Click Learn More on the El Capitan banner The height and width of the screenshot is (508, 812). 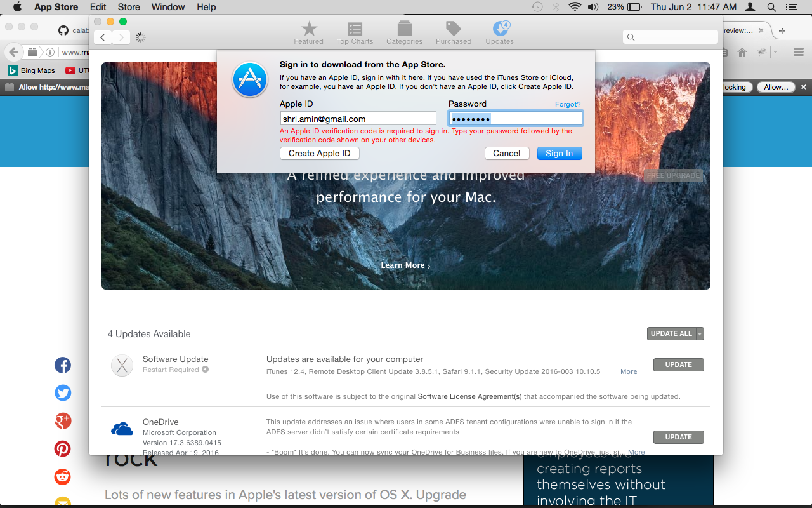(405, 265)
